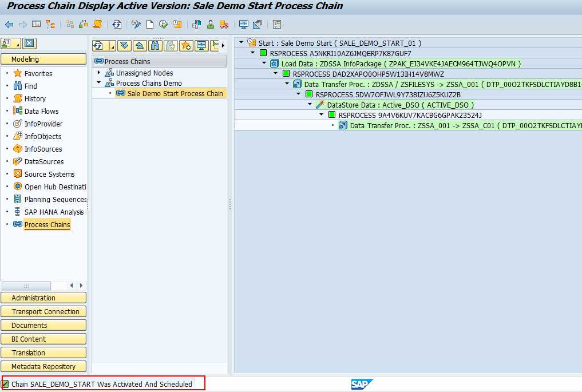The height and width of the screenshot is (392, 582).
Task: Select Process Chains in left navigation
Action: coord(47,224)
